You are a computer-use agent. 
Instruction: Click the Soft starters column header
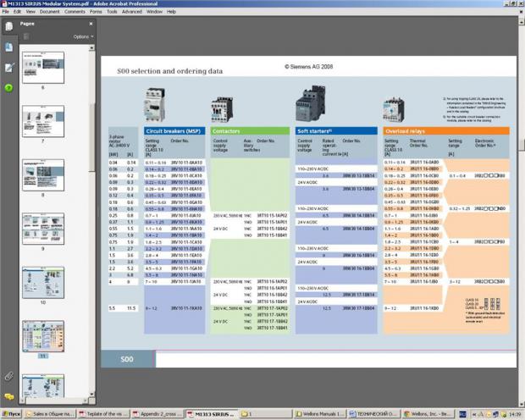pyautogui.click(x=336, y=131)
